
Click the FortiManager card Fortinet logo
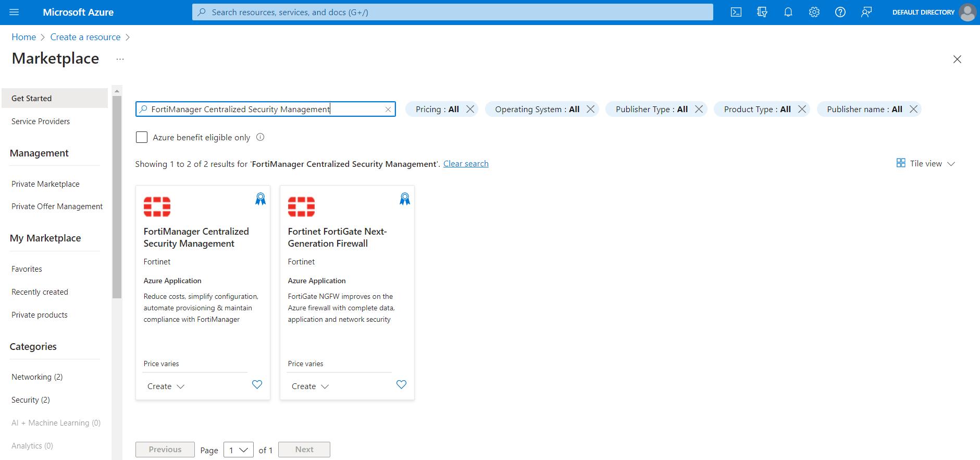157,207
